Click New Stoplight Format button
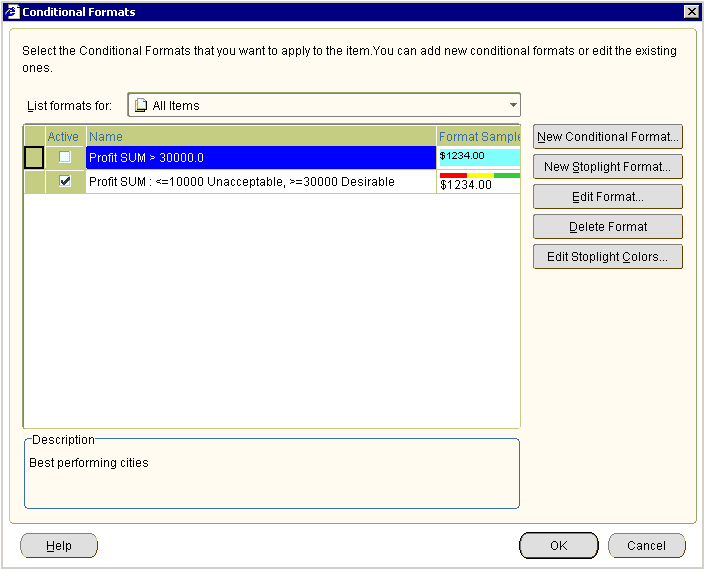The width and height of the screenshot is (704, 569). (607, 167)
